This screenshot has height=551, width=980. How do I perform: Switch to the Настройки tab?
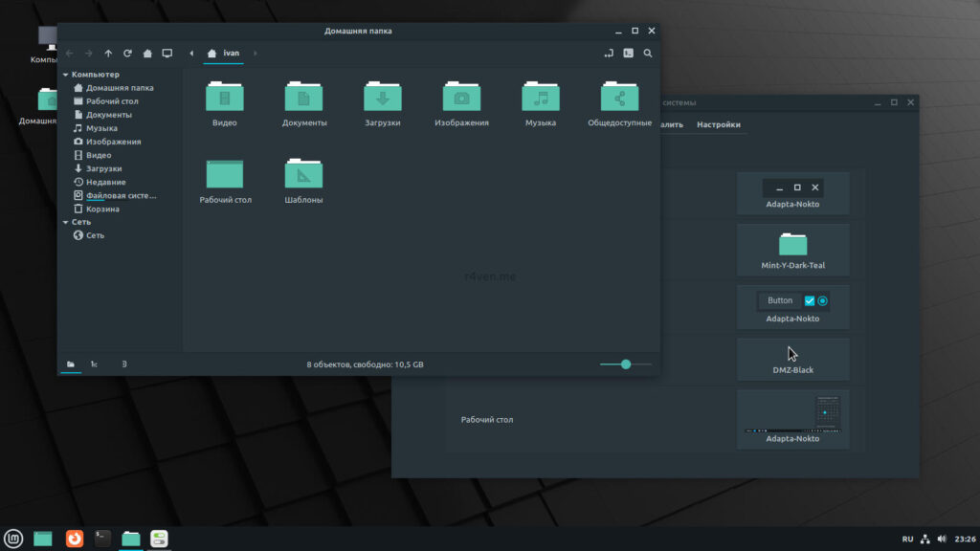[x=718, y=125]
